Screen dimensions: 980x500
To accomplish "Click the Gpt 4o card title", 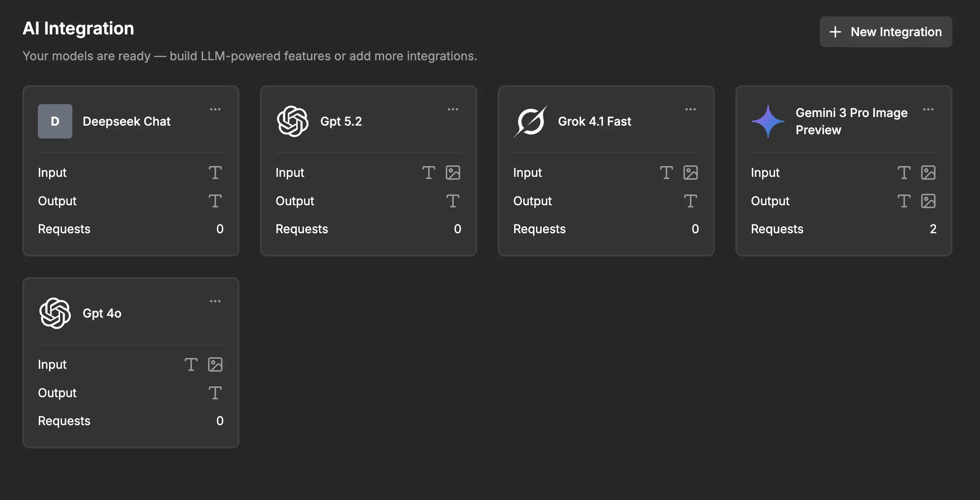I will pos(102,313).
